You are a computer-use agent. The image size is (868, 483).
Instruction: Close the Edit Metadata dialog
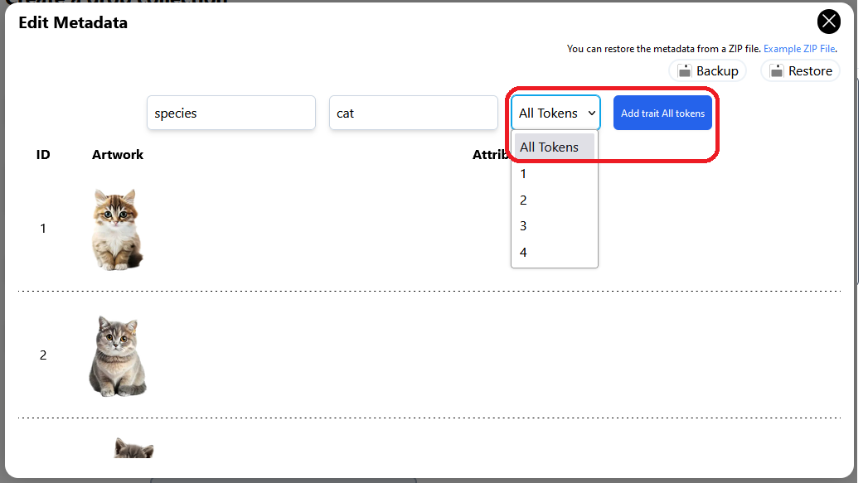coord(828,22)
